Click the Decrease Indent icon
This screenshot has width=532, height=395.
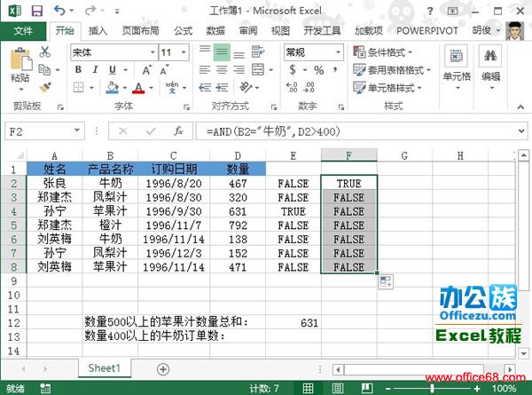[x=205, y=88]
